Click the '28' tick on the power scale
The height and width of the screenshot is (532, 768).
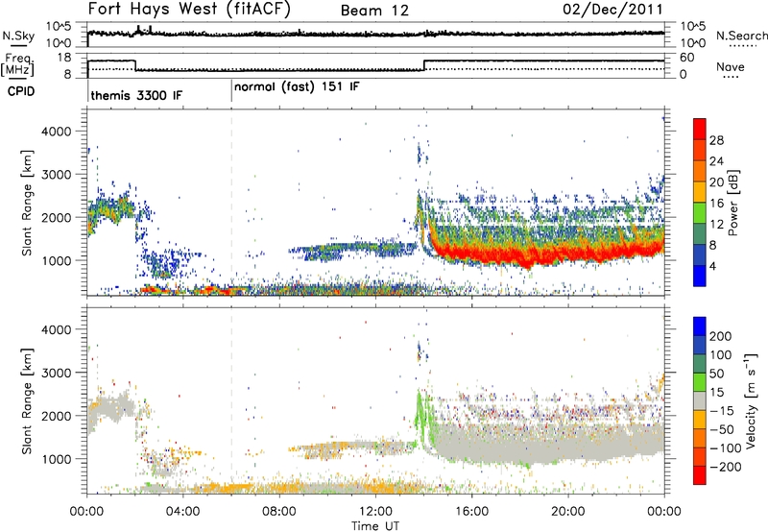coord(716,140)
